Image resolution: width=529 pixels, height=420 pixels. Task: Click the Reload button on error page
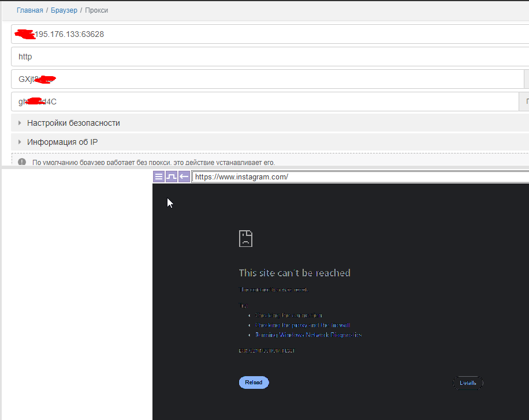254,382
